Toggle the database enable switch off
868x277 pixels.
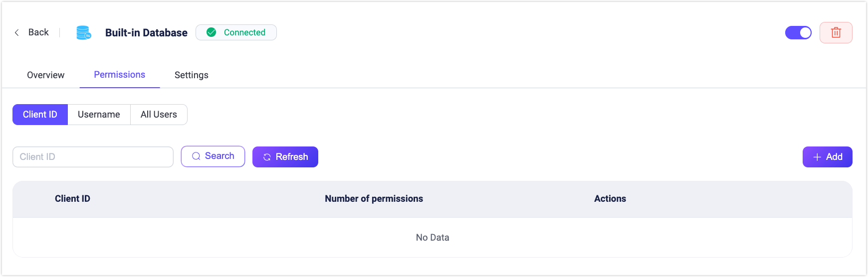tap(798, 33)
